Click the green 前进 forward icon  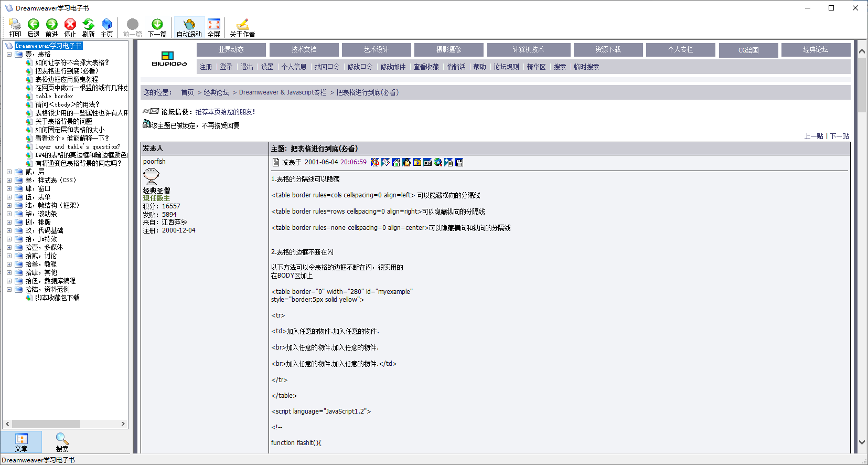[x=51, y=27]
